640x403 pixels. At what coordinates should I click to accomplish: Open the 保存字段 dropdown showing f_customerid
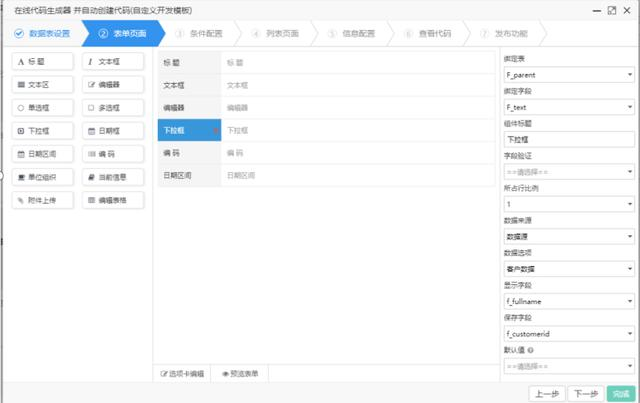pyautogui.click(x=569, y=334)
